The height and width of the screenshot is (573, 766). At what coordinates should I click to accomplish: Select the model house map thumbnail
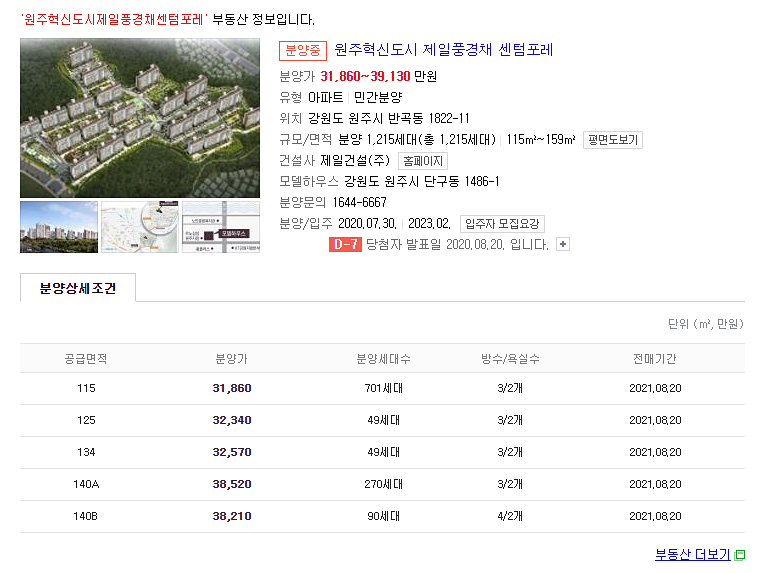221,227
